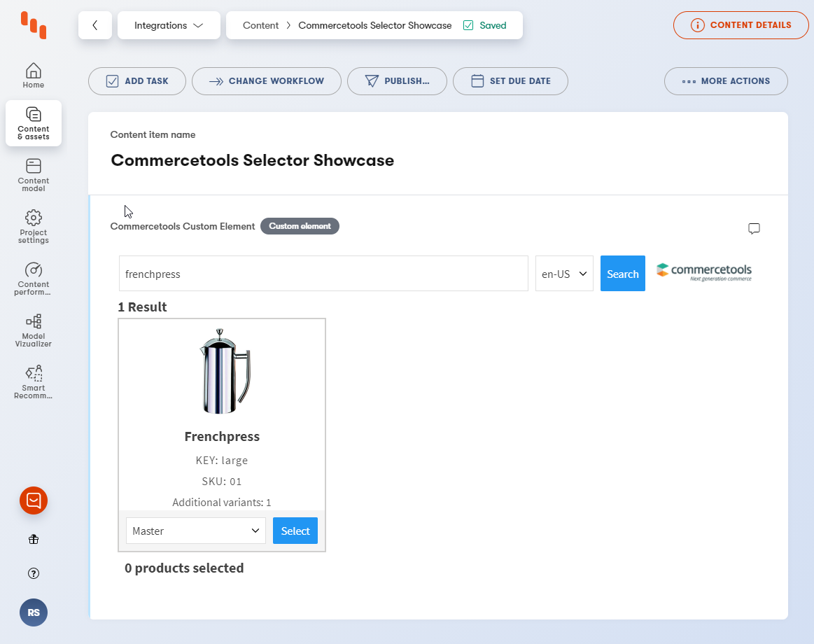Edit the content item name field
814x644 pixels.
click(x=252, y=160)
